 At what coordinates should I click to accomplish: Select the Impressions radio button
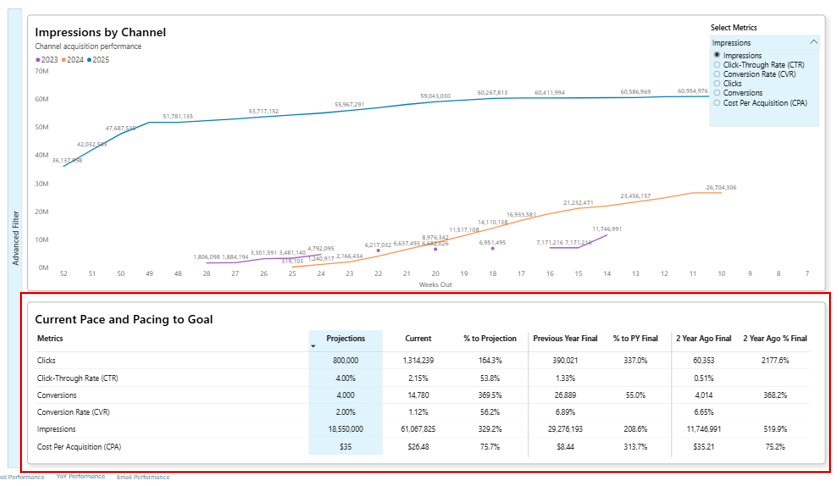pyautogui.click(x=717, y=56)
